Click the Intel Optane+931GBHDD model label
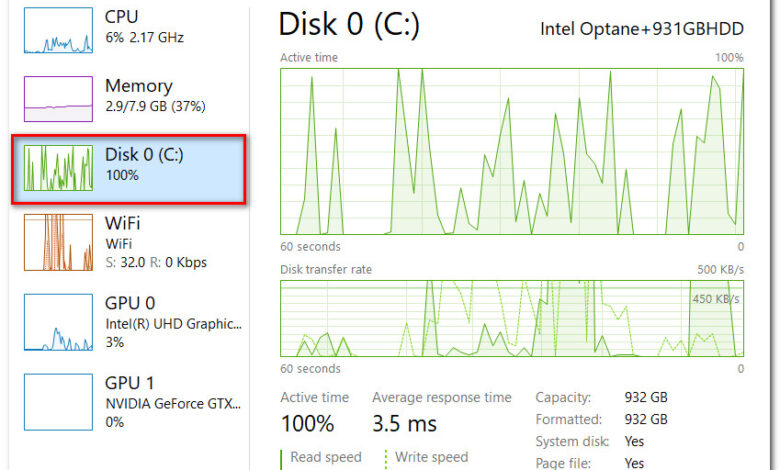Screen dimensions: 780x470 point(641,27)
